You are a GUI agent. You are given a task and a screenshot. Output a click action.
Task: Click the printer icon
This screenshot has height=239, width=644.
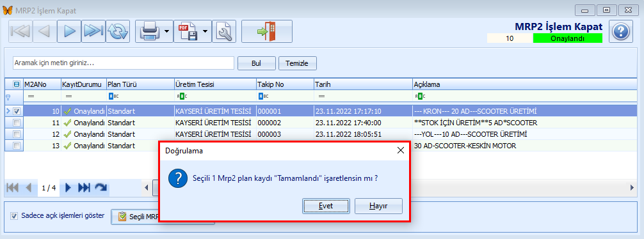click(x=150, y=31)
